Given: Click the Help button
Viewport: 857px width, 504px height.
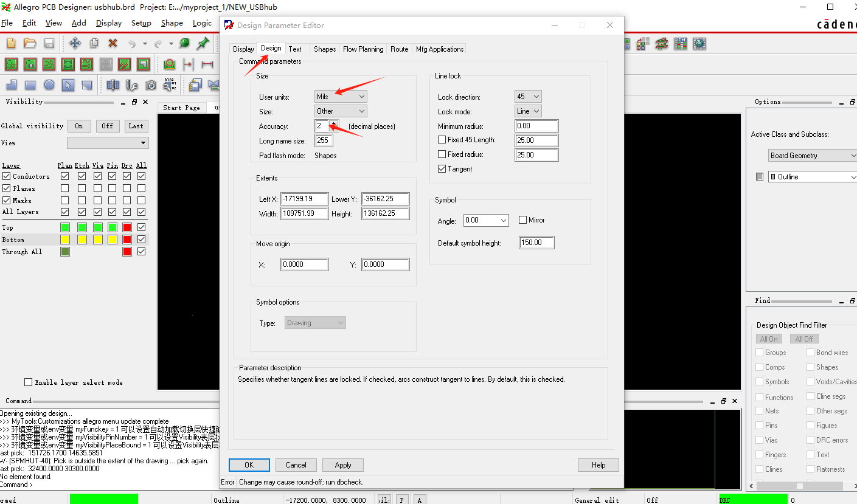Looking at the screenshot, I should (x=599, y=464).
